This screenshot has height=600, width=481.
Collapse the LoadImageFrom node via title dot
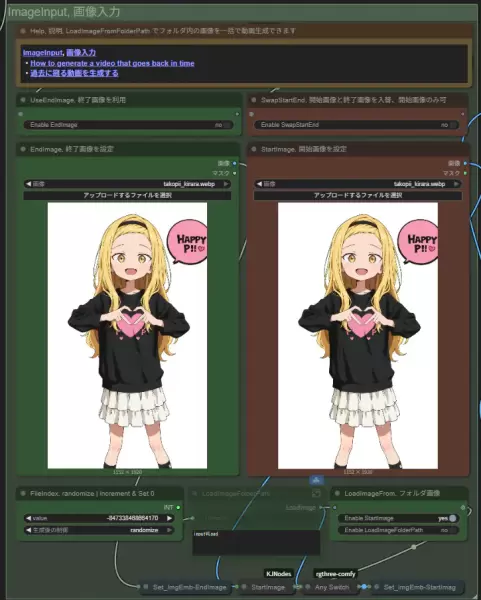(x=337, y=494)
